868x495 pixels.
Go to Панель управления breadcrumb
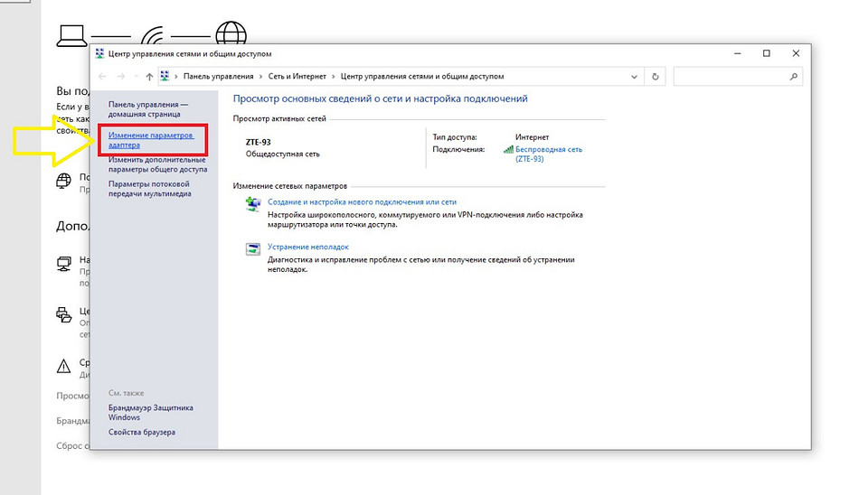[x=216, y=77]
